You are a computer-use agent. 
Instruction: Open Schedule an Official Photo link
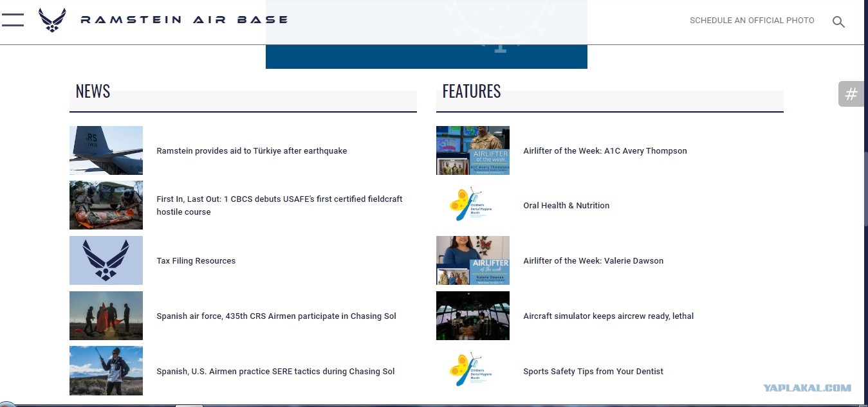coord(752,21)
